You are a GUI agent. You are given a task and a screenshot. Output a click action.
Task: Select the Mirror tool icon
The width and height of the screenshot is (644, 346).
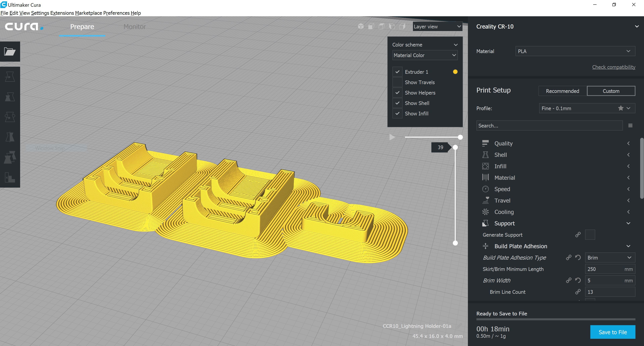click(10, 137)
